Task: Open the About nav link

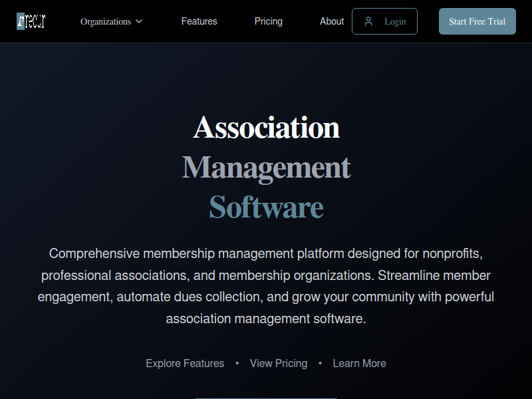Action: click(332, 21)
